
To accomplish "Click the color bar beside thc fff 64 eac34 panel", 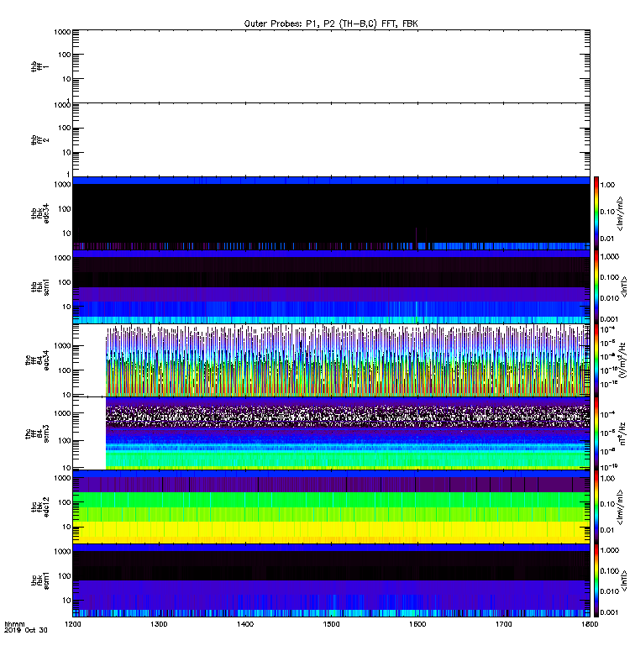I will pos(596,360).
